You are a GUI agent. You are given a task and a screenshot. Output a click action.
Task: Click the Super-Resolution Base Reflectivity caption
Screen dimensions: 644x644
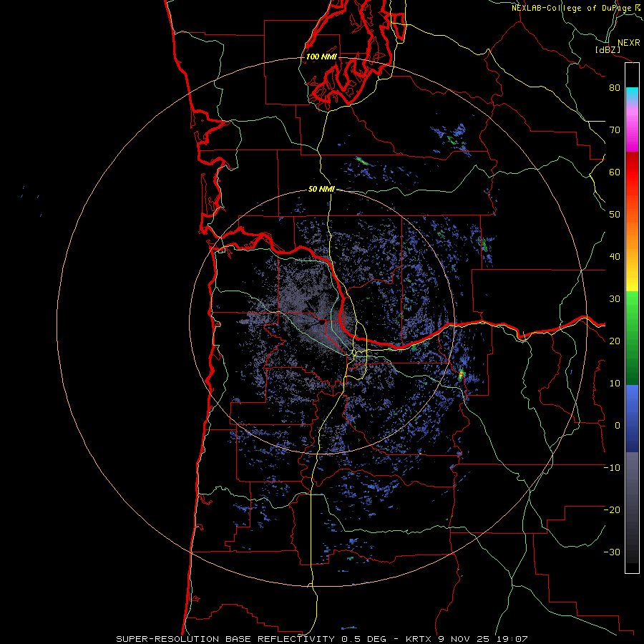coord(225,639)
